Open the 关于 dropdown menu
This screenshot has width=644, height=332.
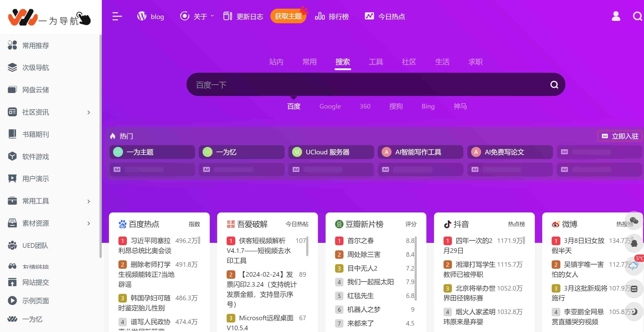tap(201, 16)
